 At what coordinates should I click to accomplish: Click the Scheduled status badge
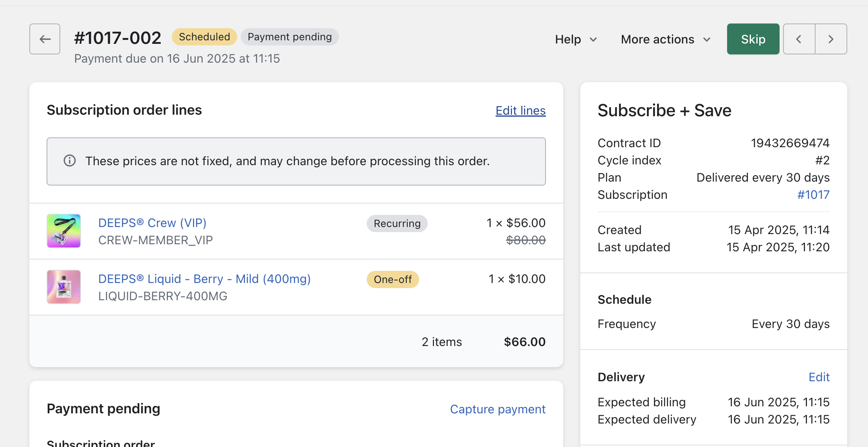[204, 37]
